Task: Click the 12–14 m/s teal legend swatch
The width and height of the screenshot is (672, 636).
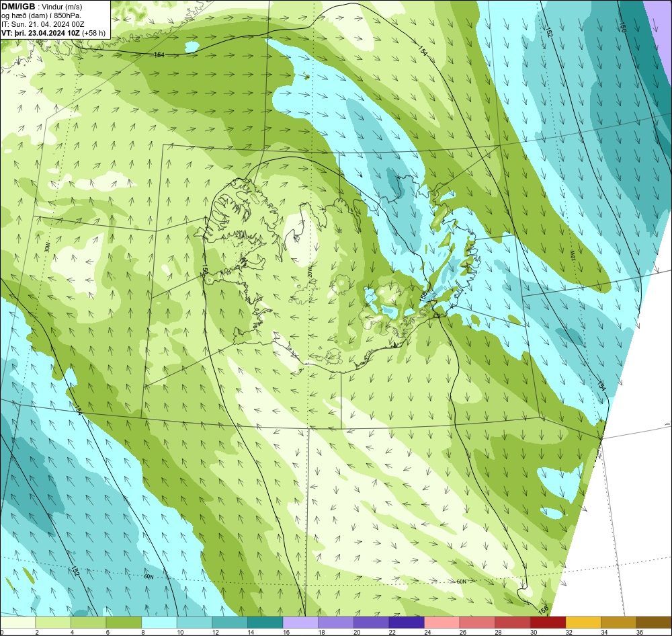Action: pos(230,623)
